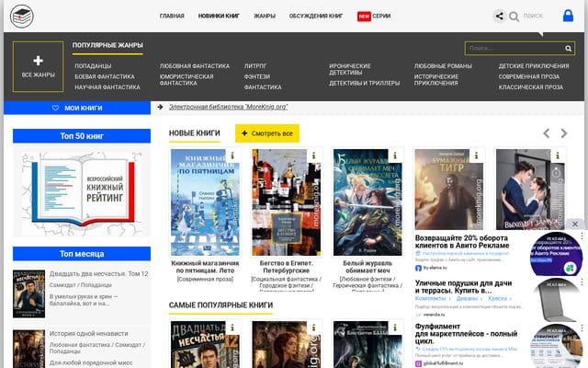Go to Главная page
This screenshot has width=588, height=368.
(x=172, y=16)
